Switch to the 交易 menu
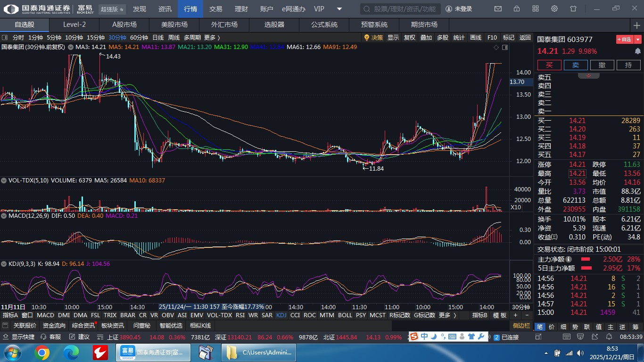Screen dimensions: 644x362 click(x=215, y=9)
